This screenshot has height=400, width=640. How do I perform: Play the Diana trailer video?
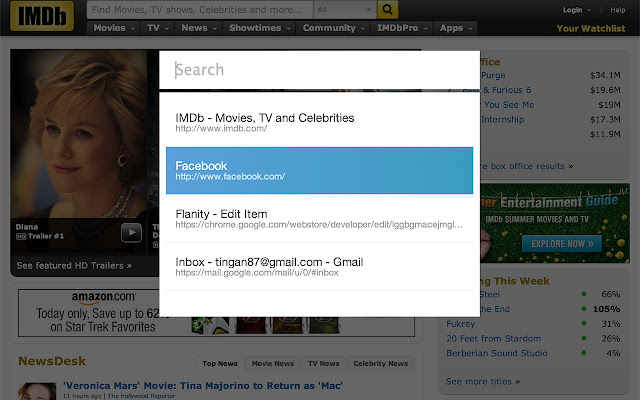coord(131,232)
